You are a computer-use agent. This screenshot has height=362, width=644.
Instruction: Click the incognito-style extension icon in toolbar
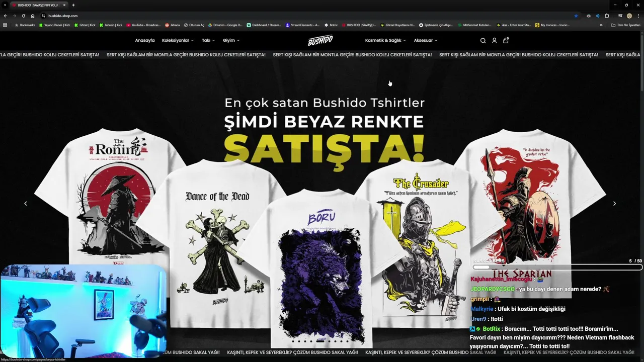click(x=589, y=16)
